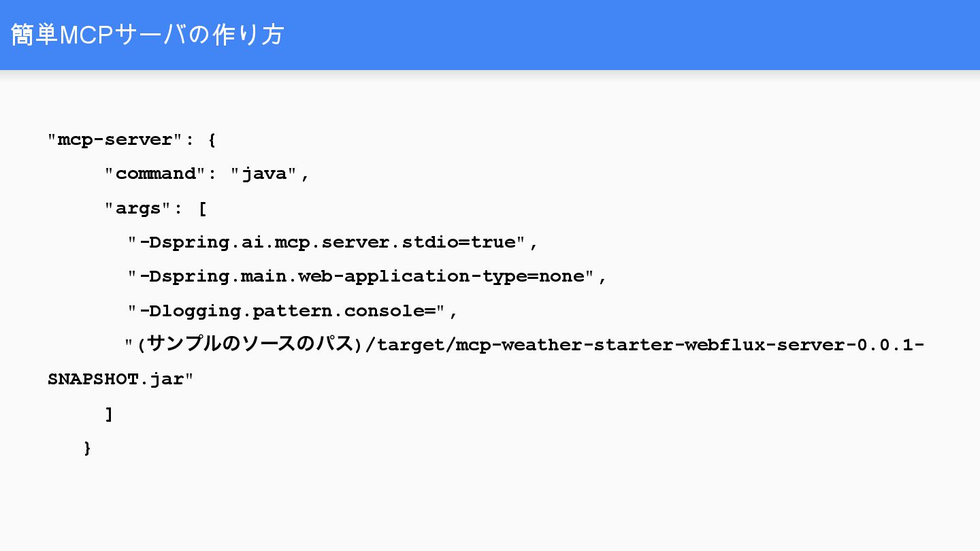Click the opening curly brace after mcp-server

click(212, 140)
